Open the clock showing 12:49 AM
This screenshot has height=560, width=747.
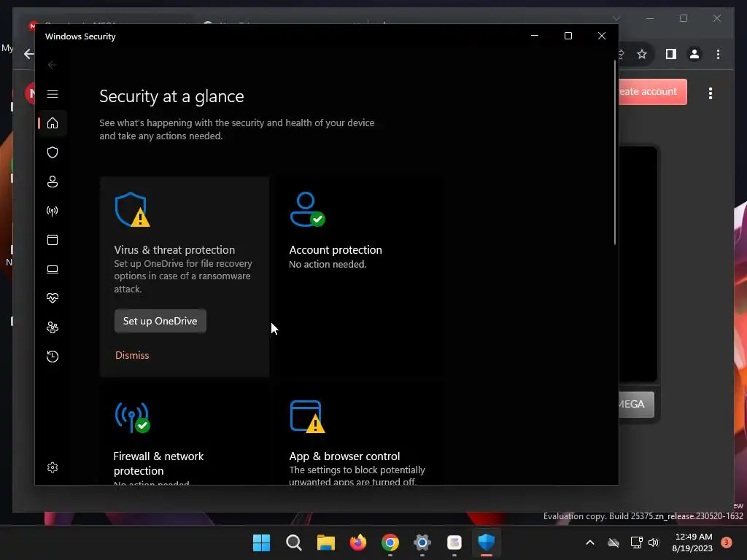point(693,542)
